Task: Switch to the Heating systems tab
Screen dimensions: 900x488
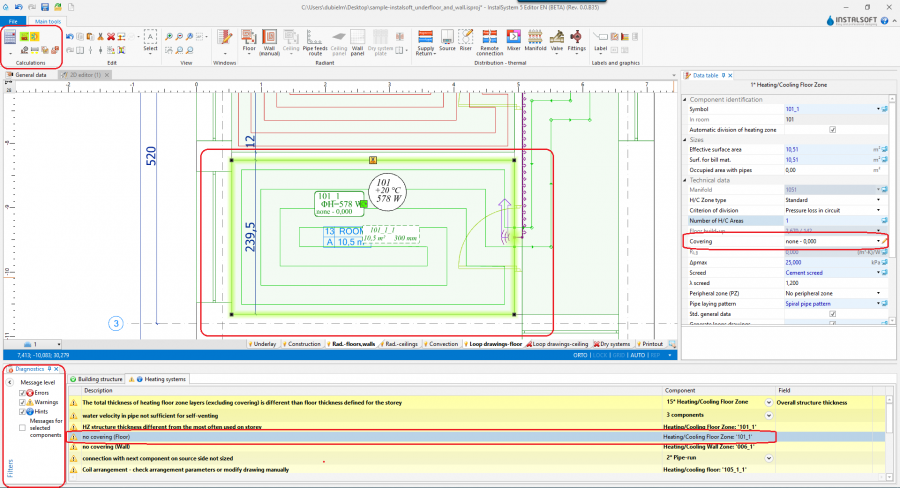Action: [x=164, y=379]
